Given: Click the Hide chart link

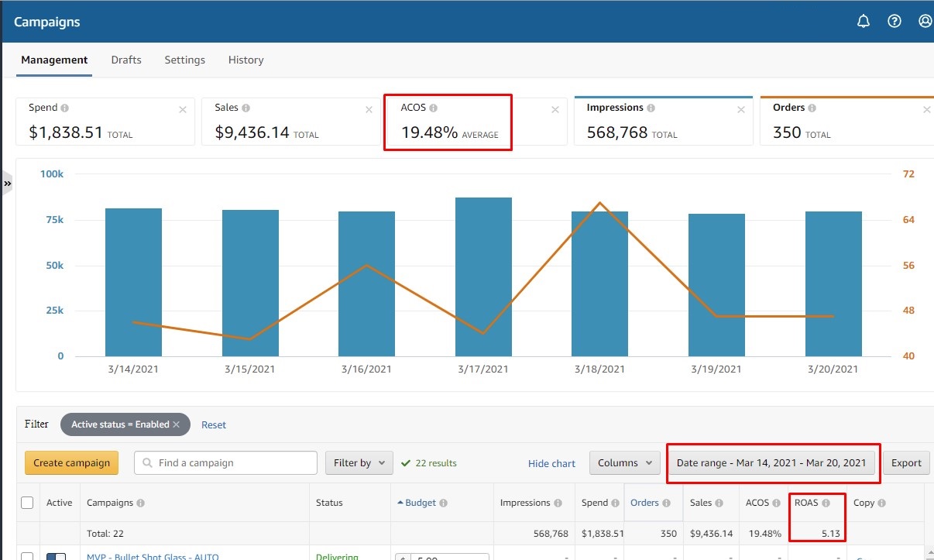Looking at the screenshot, I should tap(551, 464).
